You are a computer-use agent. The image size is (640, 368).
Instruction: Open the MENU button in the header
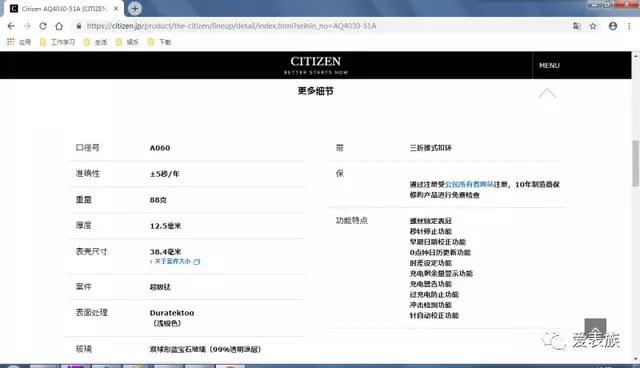(x=549, y=65)
